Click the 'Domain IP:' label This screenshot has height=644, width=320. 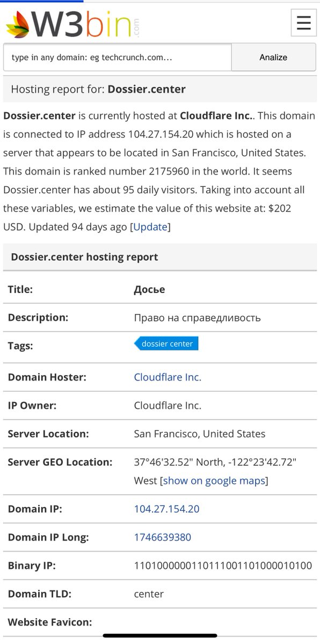click(35, 509)
